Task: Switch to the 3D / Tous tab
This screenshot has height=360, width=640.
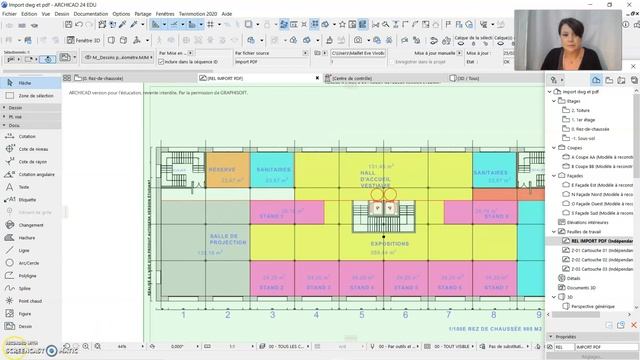Action: pyautogui.click(x=464, y=78)
